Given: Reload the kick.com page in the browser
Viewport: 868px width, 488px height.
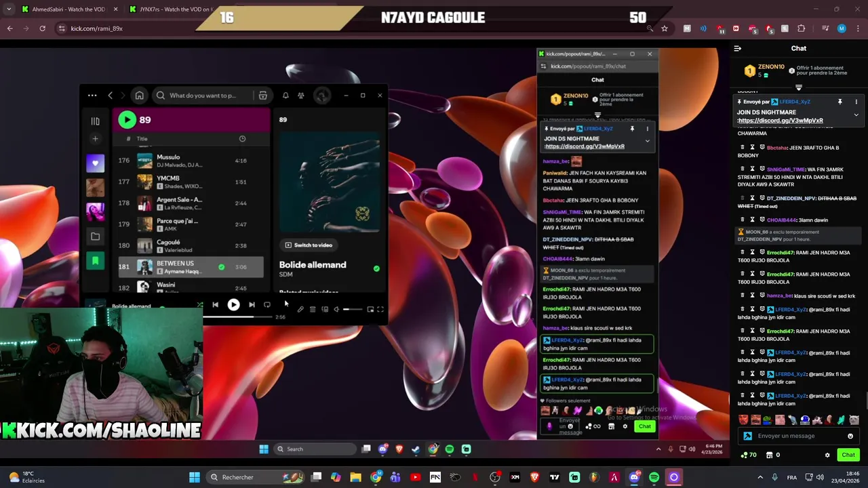Looking at the screenshot, I should (42, 28).
